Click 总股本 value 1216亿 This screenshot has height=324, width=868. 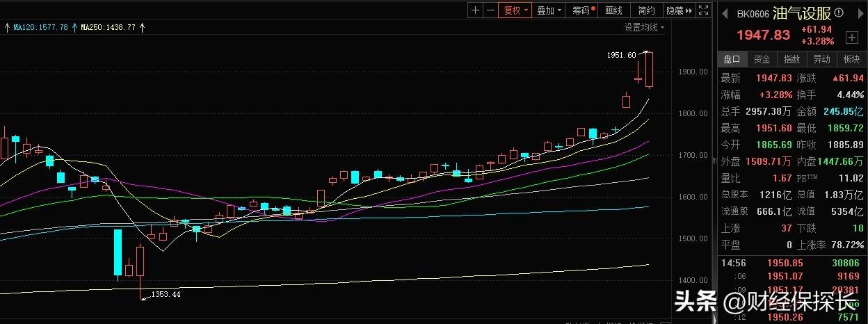pos(778,195)
